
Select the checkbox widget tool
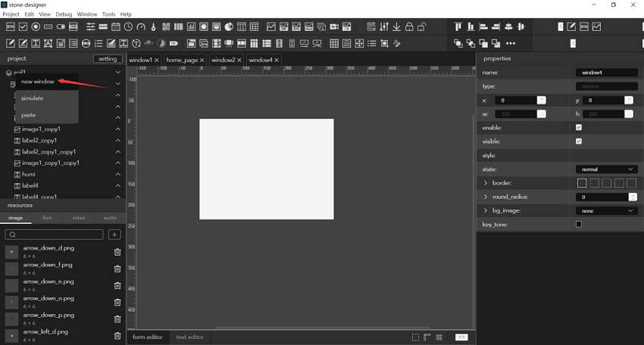tap(23, 26)
